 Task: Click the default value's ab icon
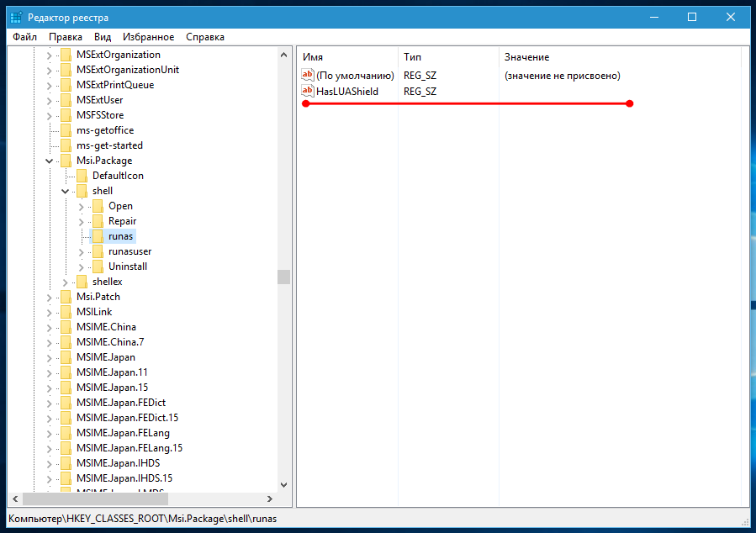(308, 76)
